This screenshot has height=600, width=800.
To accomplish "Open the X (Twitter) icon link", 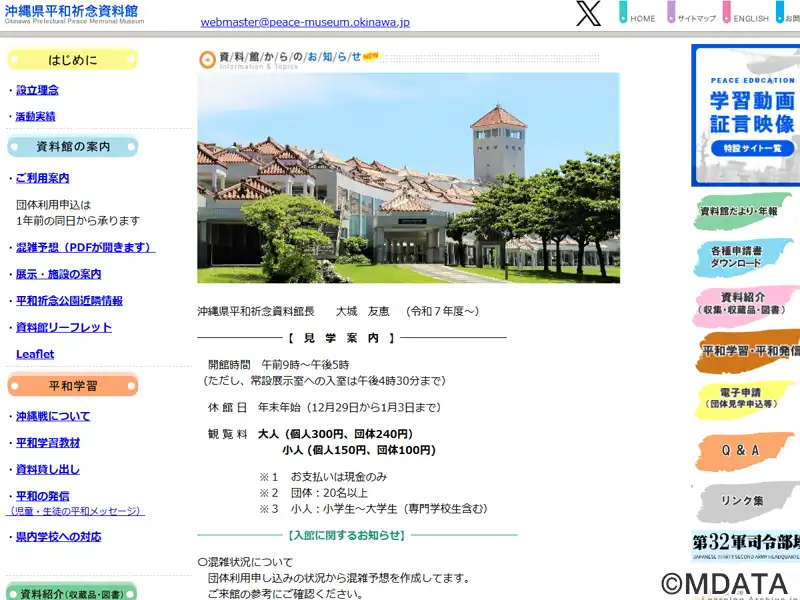I will tap(589, 14).
